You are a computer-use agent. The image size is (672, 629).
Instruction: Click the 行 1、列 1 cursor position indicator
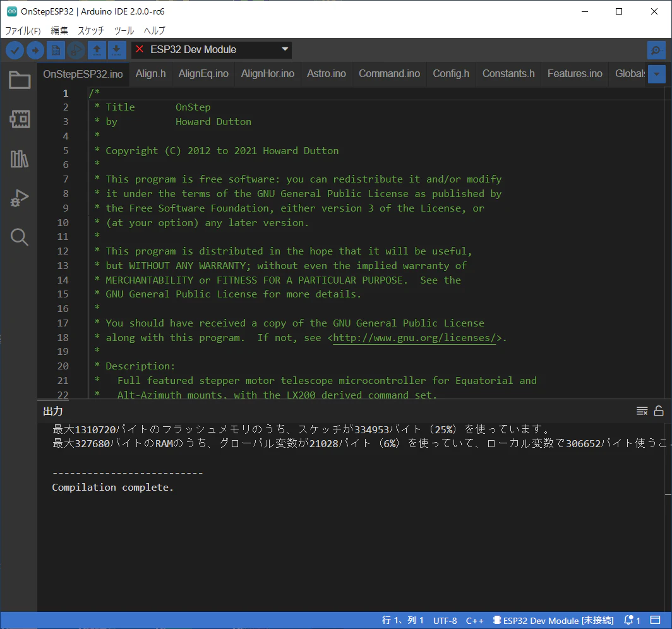pyautogui.click(x=402, y=620)
